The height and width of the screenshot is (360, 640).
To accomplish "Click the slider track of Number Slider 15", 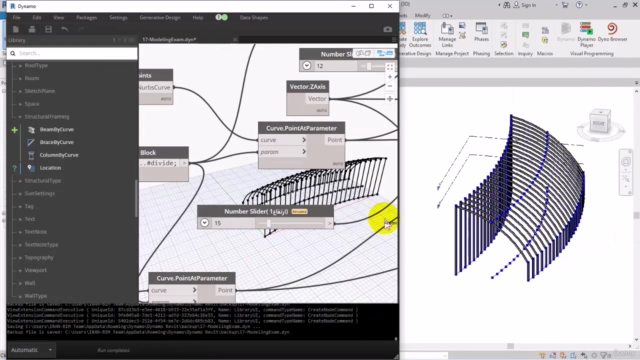I will tap(291, 223).
